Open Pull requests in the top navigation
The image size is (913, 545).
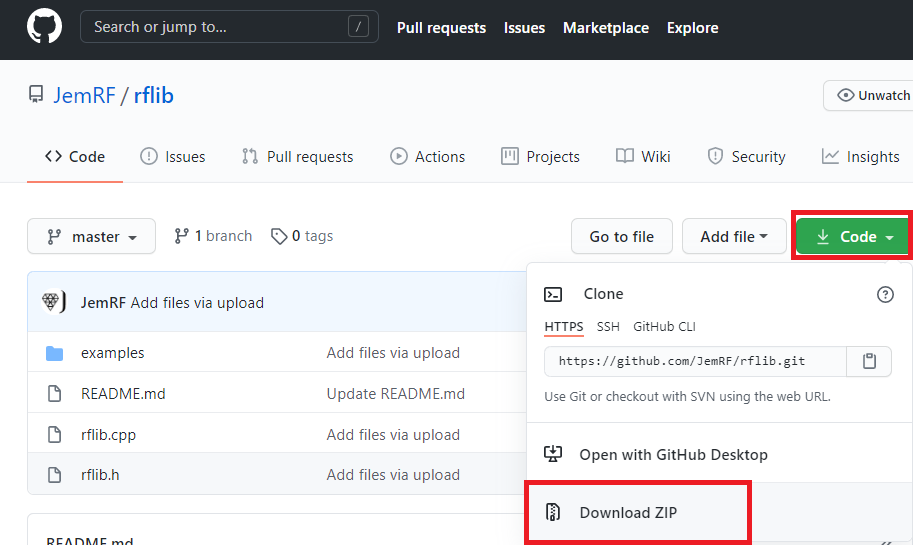[441, 28]
